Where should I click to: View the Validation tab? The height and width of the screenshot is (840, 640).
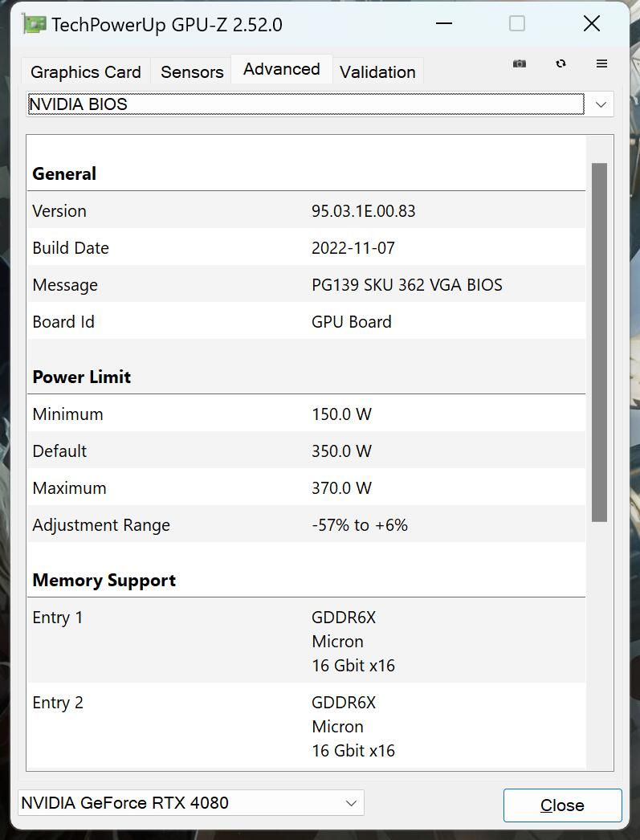377,71
